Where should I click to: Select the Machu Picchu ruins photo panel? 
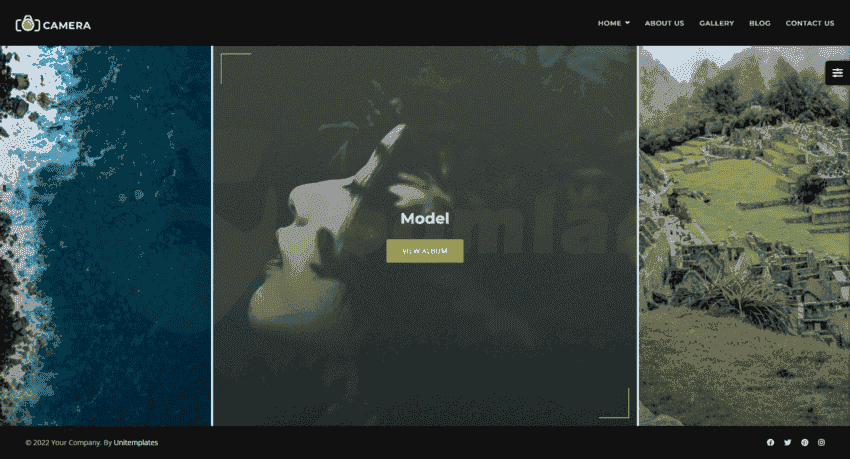point(744,235)
